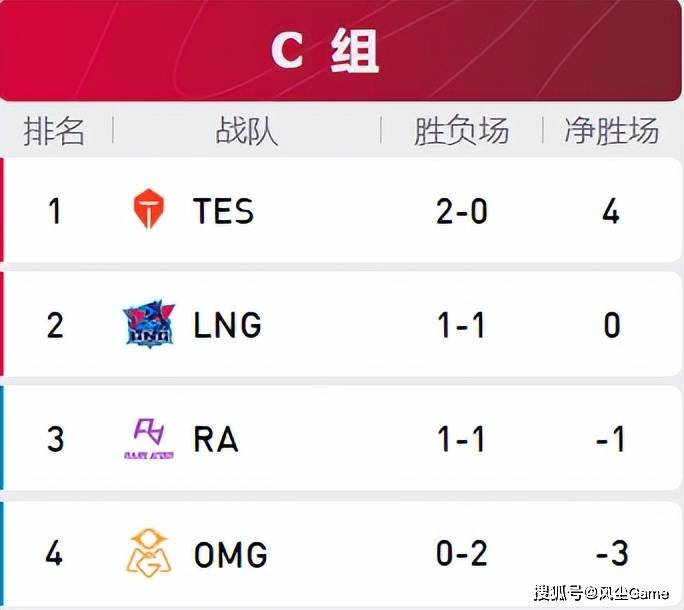684x610 pixels.
Task: Click the C 组 group header banner
Action: [x=341, y=51]
